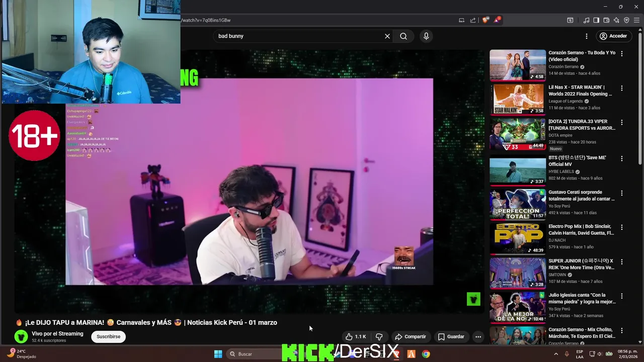
Task: Expand the system tray hidden icons chevron
Action: tap(556, 354)
